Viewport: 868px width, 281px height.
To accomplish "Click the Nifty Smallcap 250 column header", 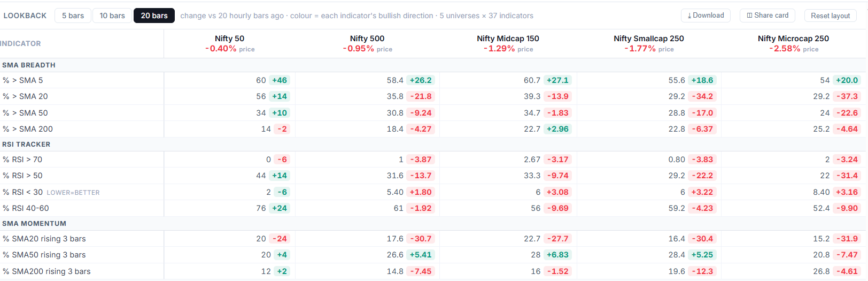I will point(649,39).
